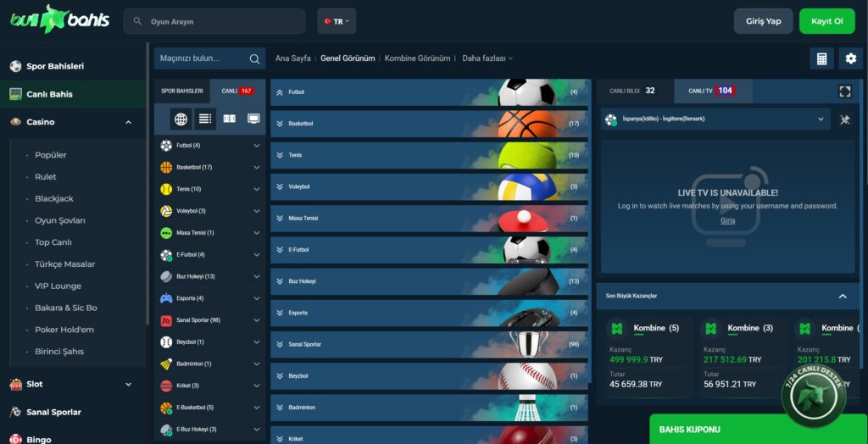The image size is (868, 444).
Task: Click the Kayıt Ol button
Action: tap(827, 21)
